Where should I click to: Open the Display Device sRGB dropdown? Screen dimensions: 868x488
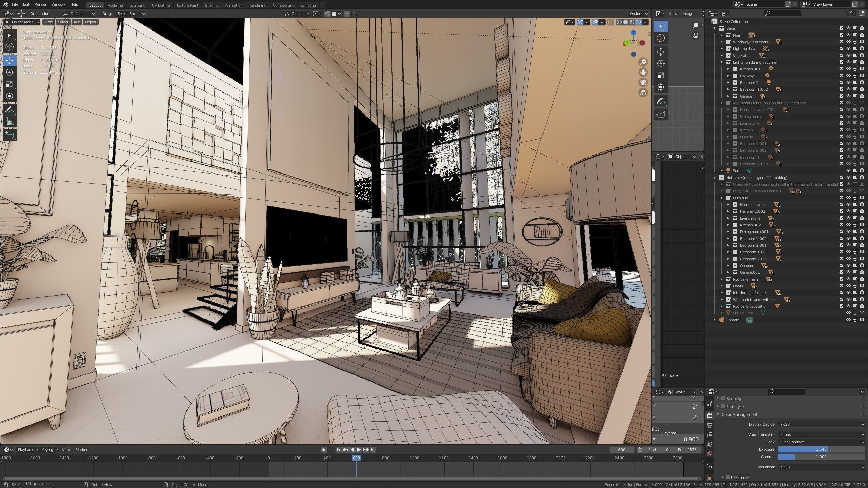coord(822,424)
